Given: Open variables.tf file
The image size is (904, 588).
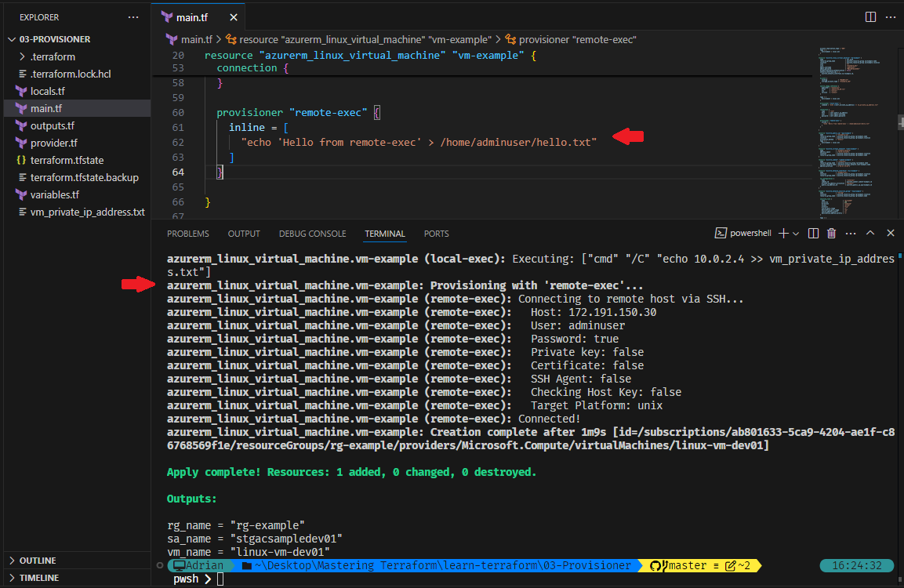Looking at the screenshot, I should 78,195.
